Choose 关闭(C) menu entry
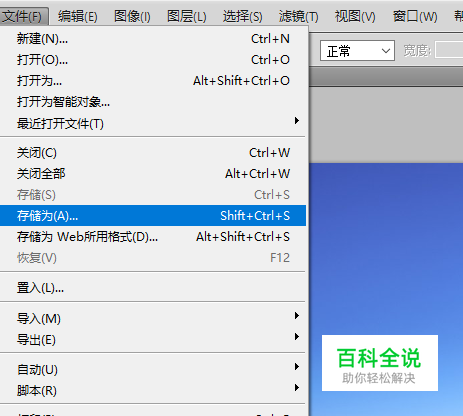This screenshot has width=463, height=416. pyautogui.click(x=153, y=153)
